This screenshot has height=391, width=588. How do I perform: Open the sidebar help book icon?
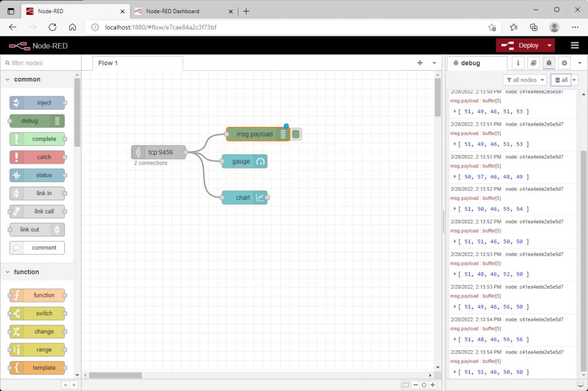click(x=533, y=63)
